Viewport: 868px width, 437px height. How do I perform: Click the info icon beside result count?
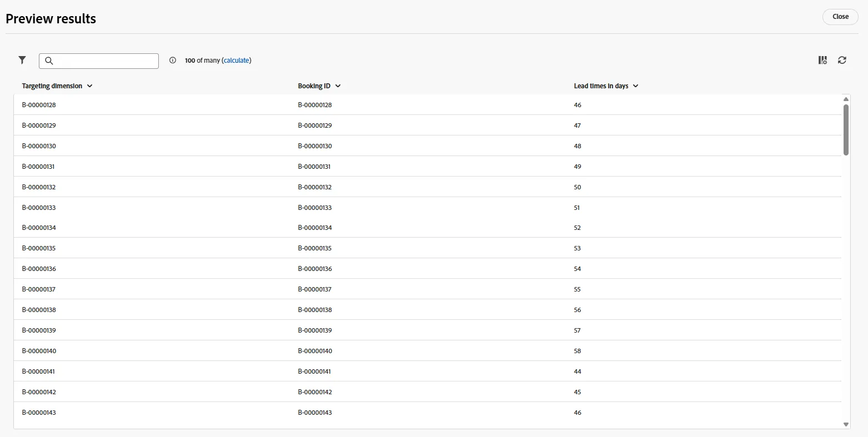pyautogui.click(x=173, y=61)
